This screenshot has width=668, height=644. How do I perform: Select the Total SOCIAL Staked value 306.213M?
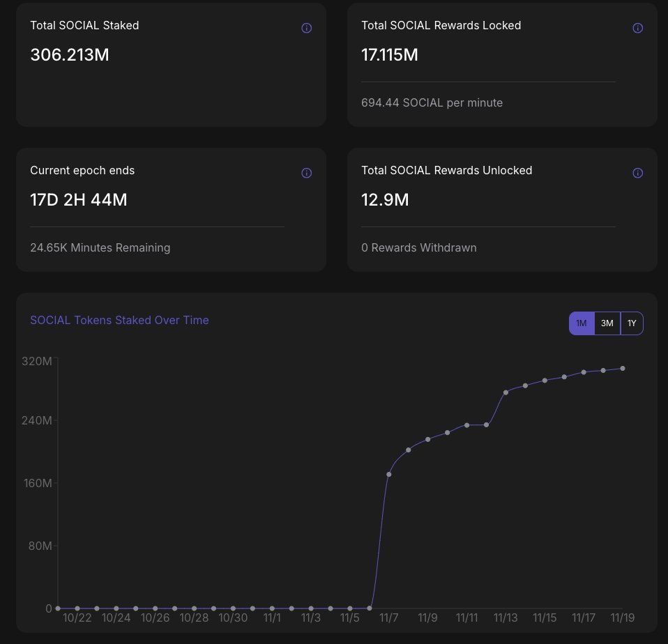pyautogui.click(x=69, y=54)
